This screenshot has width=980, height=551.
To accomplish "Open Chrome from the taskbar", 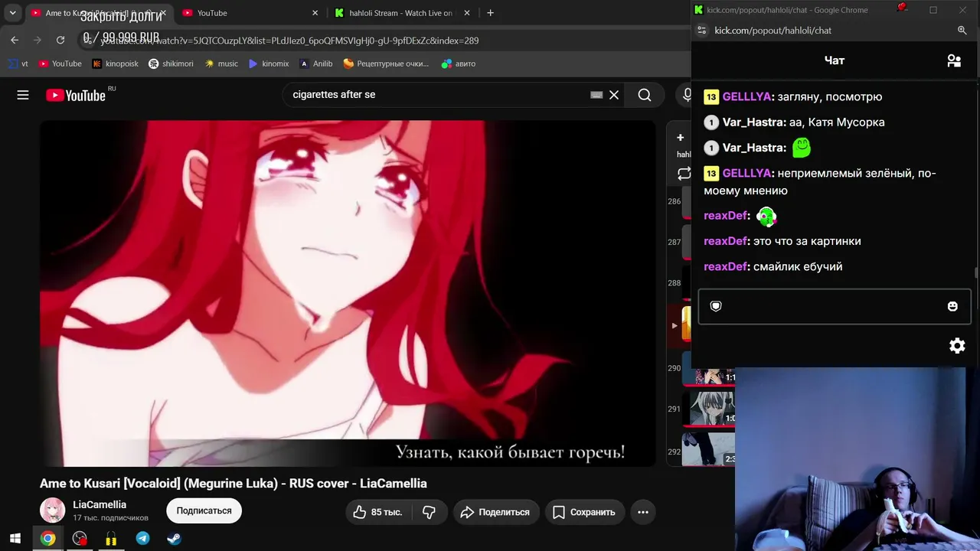I will point(47,539).
